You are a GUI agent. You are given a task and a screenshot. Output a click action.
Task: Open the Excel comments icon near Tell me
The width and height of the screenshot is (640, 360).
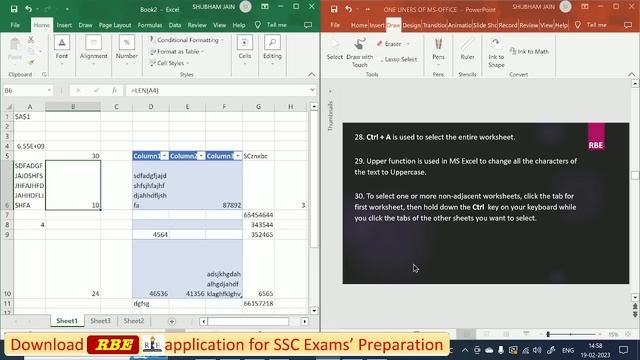[308, 25]
